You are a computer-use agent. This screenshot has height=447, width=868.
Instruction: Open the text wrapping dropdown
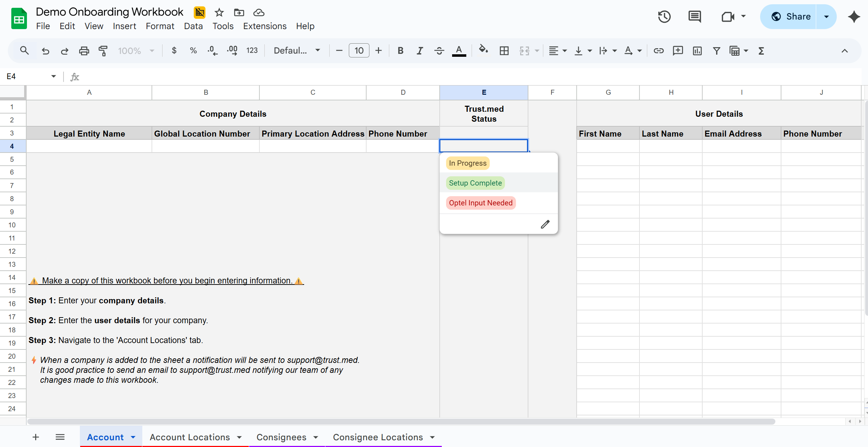coord(608,51)
